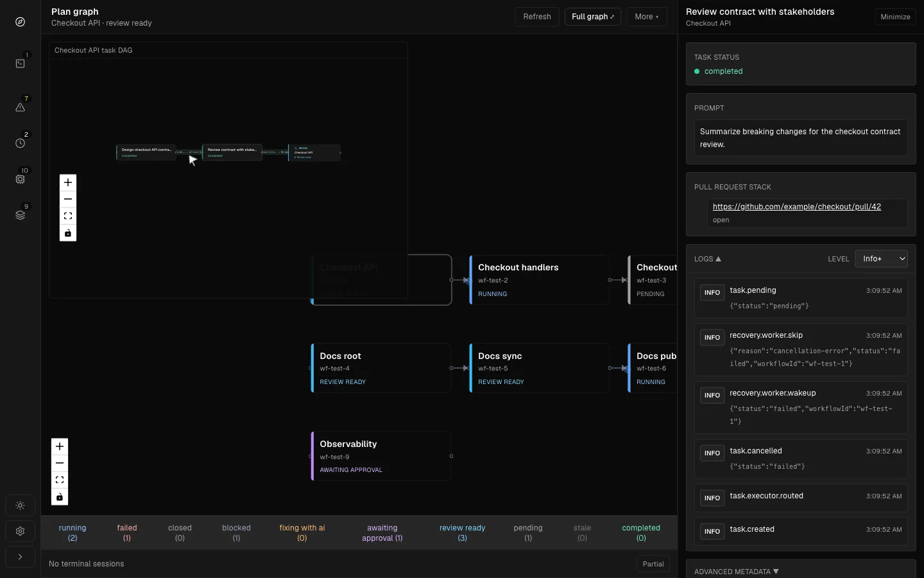Open the Full graph view
The width and height of the screenshot is (924, 578).
pyautogui.click(x=593, y=17)
